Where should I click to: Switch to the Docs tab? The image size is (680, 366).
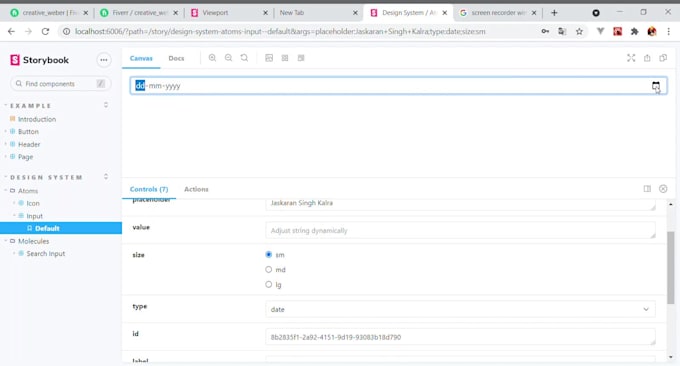click(x=176, y=58)
